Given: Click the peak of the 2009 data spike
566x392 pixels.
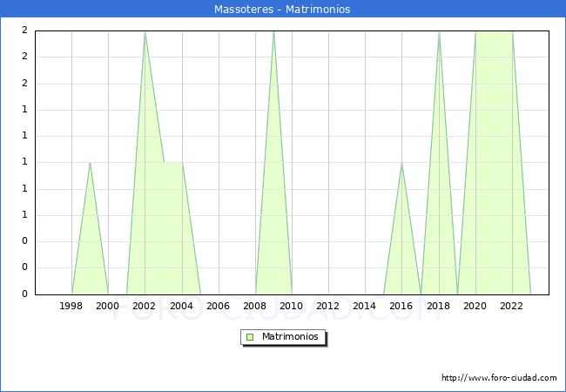Looking at the screenshot, I should point(273,32).
